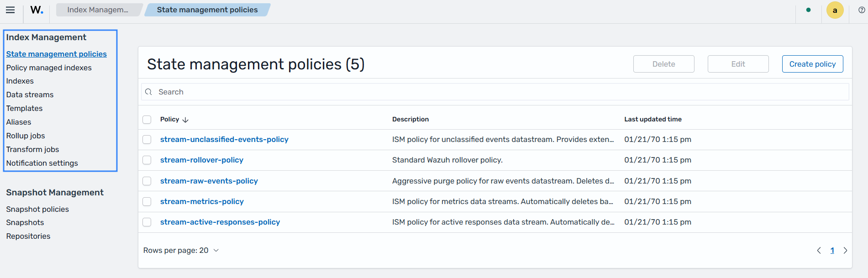
Task: Open Aliases in sidebar
Action: pos(19,122)
